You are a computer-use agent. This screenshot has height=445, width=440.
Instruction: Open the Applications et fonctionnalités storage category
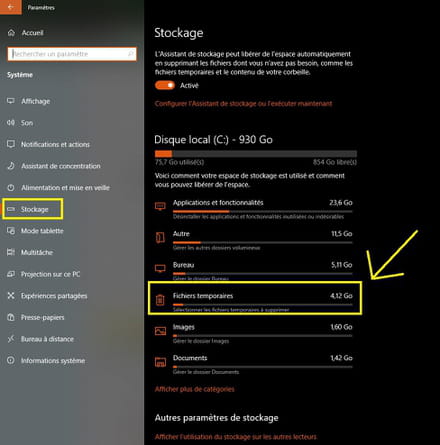point(254,209)
